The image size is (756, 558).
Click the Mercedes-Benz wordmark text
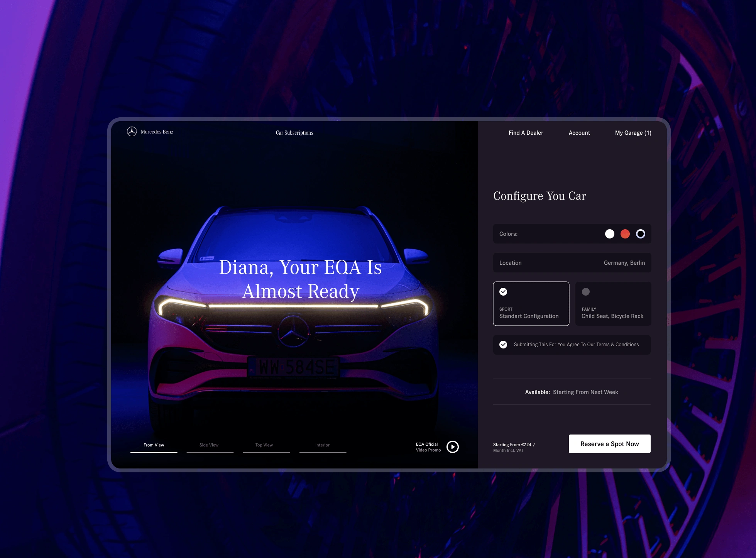157,132
